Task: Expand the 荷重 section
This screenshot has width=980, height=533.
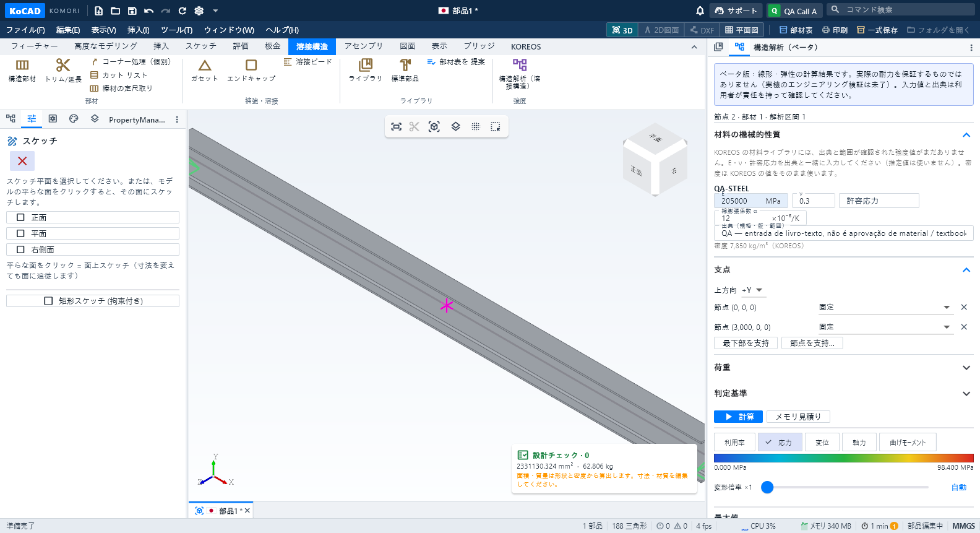Action: point(966,368)
